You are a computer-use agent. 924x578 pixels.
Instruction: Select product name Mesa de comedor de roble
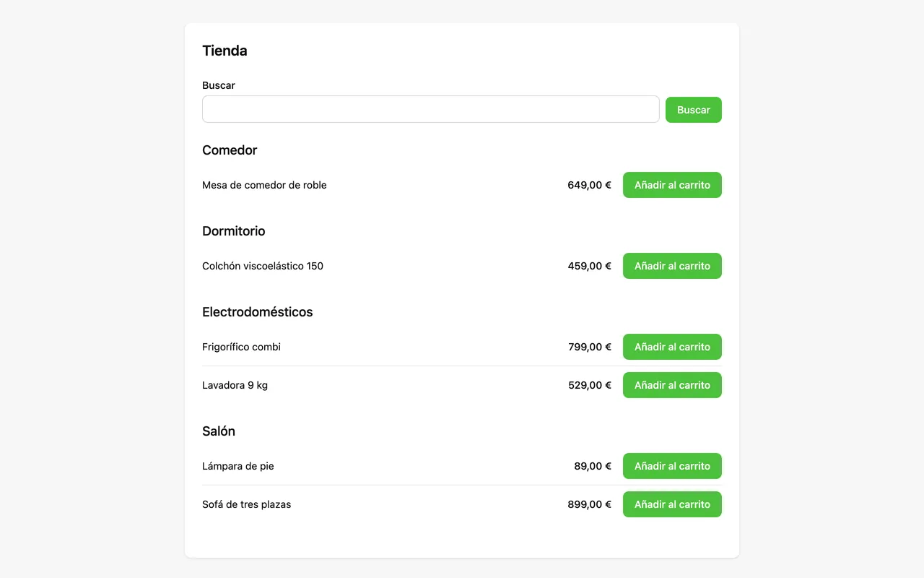(264, 185)
